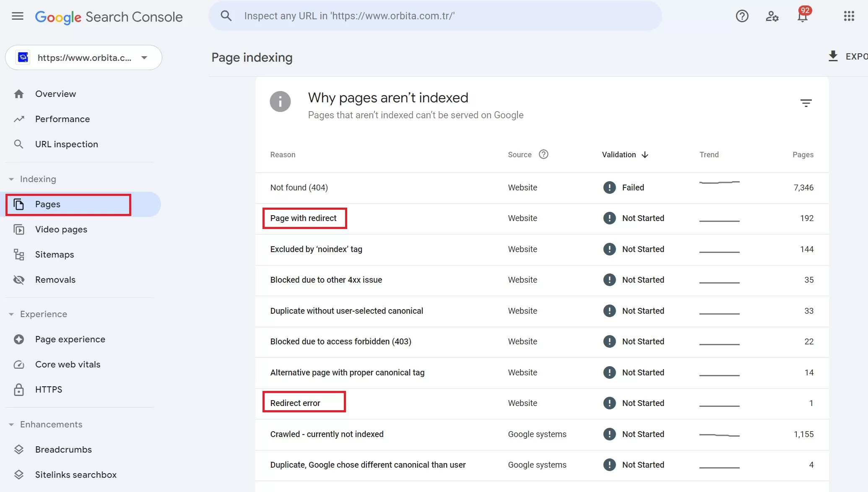Screen dimensions: 868x492
Task: Click the Pages icon in the sidebar
Action: coord(19,204)
